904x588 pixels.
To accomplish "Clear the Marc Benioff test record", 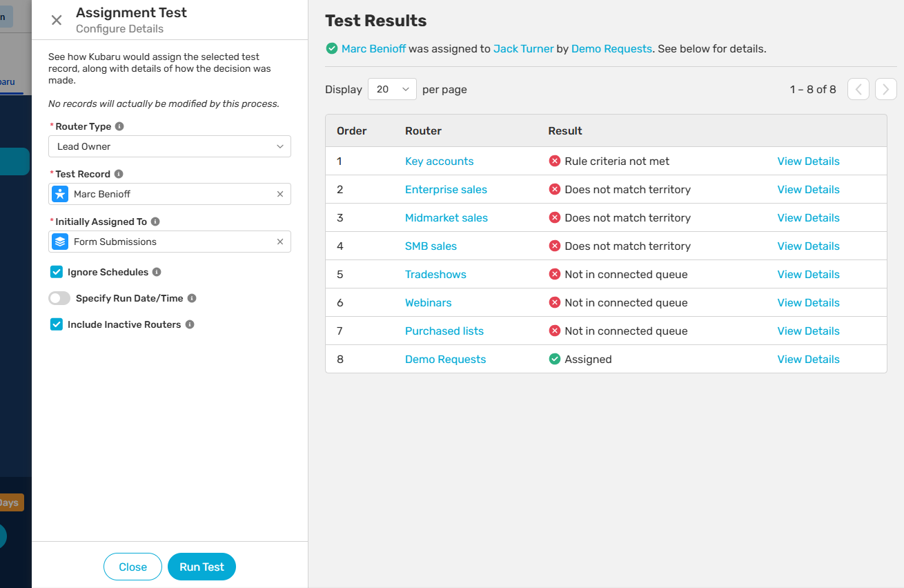I will pyautogui.click(x=280, y=195).
